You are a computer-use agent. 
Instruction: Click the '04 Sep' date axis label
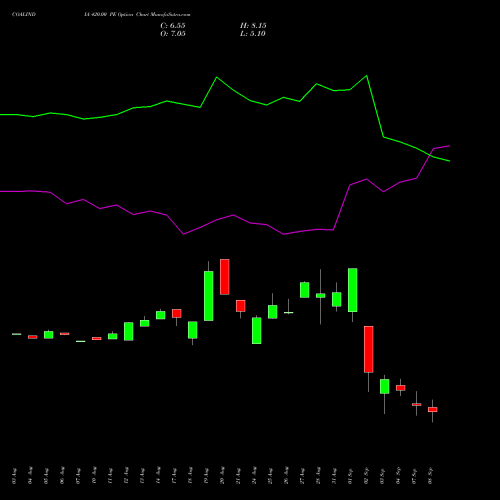(x=398, y=476)
